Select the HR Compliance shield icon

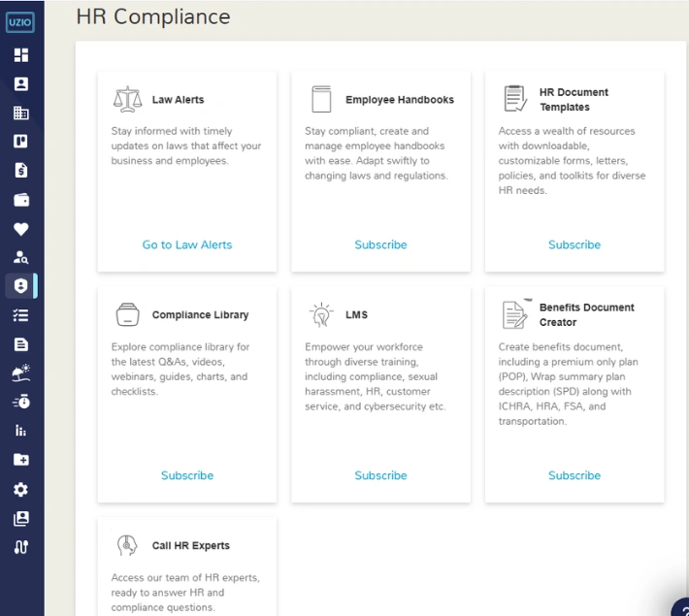[x=20, y=286]
